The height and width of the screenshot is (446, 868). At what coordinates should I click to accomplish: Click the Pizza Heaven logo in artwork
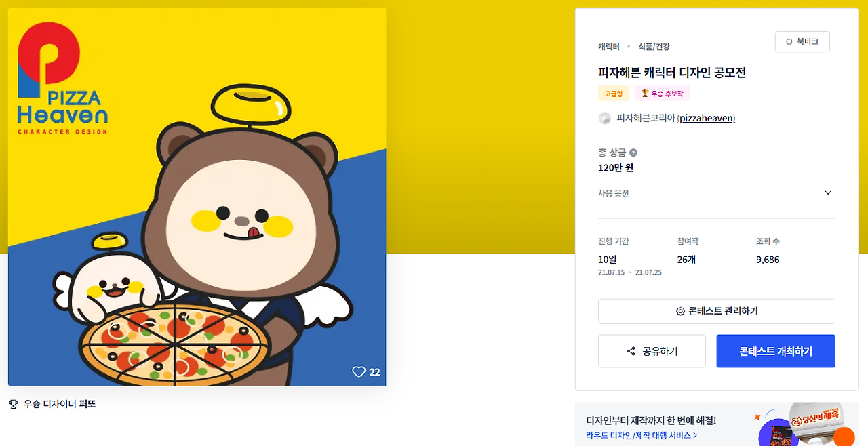(62, 78)
